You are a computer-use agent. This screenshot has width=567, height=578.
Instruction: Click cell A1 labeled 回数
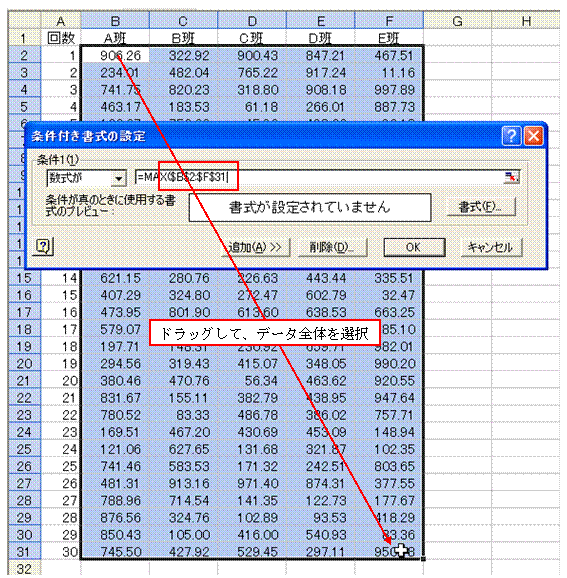[61, 38]
